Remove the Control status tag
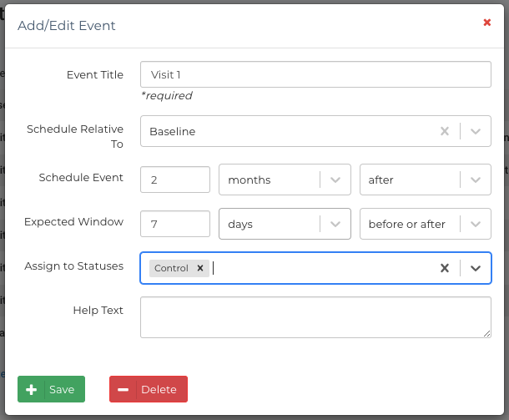This screenshot has width=509, height=420. 200,268
